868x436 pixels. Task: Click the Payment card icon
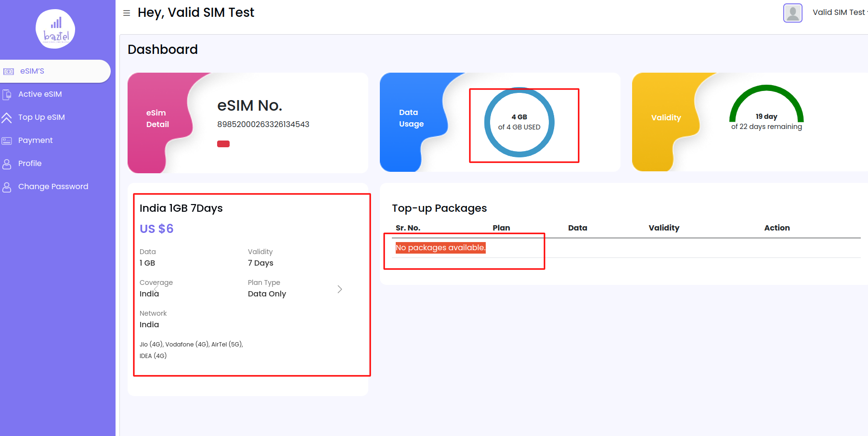point(7,141)
